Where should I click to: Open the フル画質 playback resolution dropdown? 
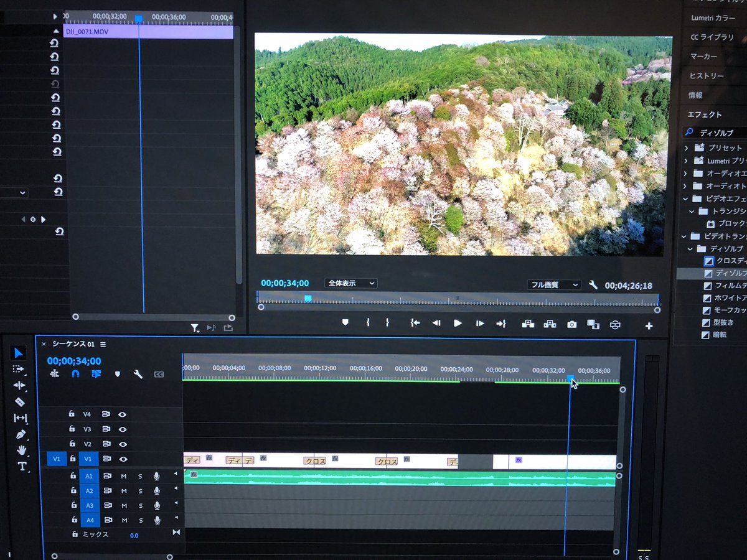tap(553, 285)
